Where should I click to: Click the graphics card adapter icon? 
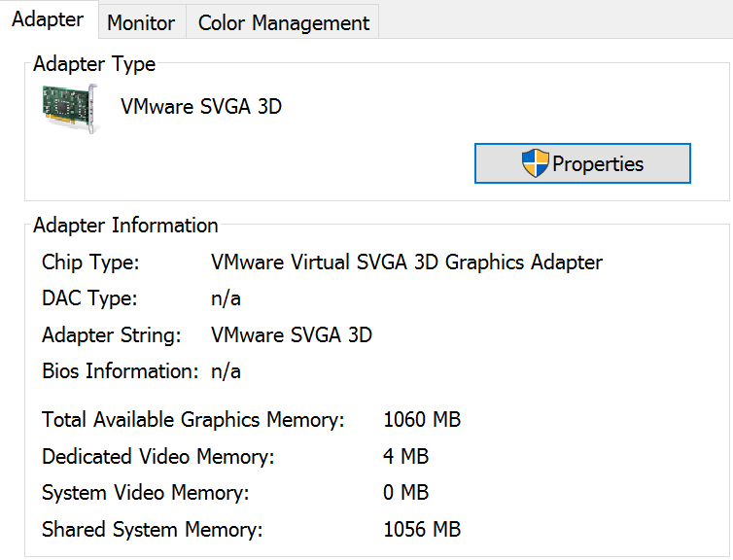click(71, 109)
